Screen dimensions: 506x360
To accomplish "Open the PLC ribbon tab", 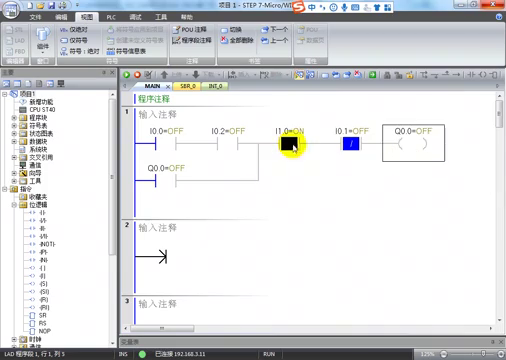I will pos(111,17).
